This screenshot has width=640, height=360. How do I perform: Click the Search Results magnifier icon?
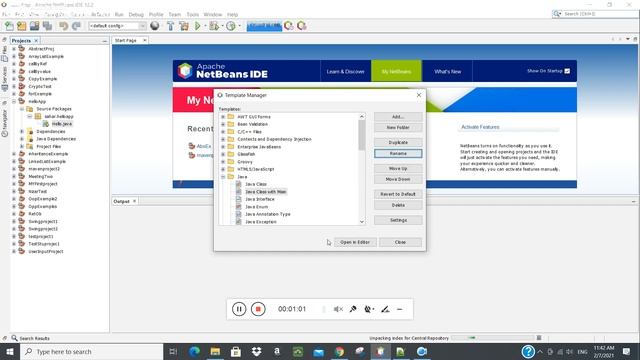click(15, 338)
